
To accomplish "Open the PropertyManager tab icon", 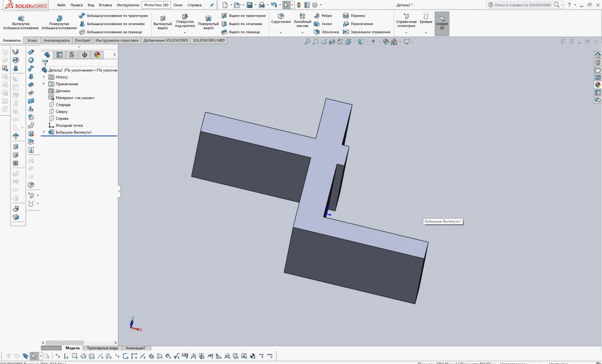I will tap(60, 55).
